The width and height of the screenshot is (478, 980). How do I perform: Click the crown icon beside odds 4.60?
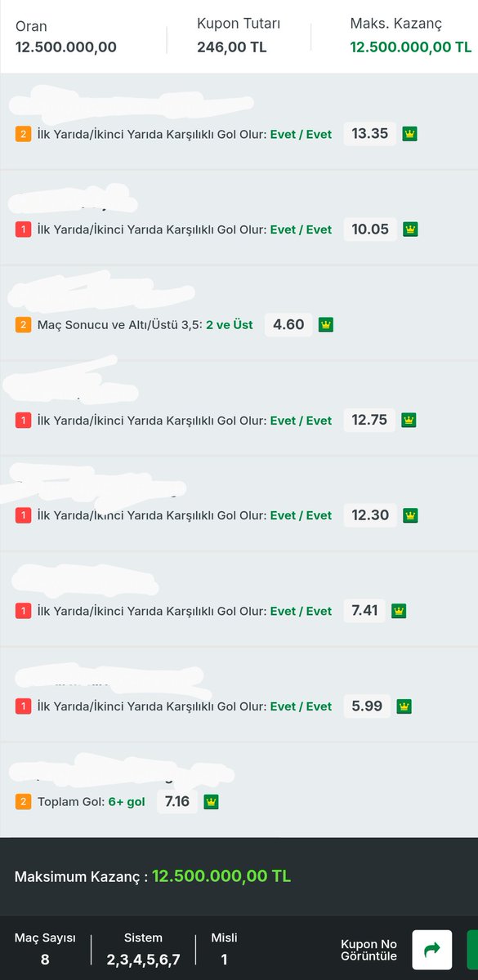325,325
